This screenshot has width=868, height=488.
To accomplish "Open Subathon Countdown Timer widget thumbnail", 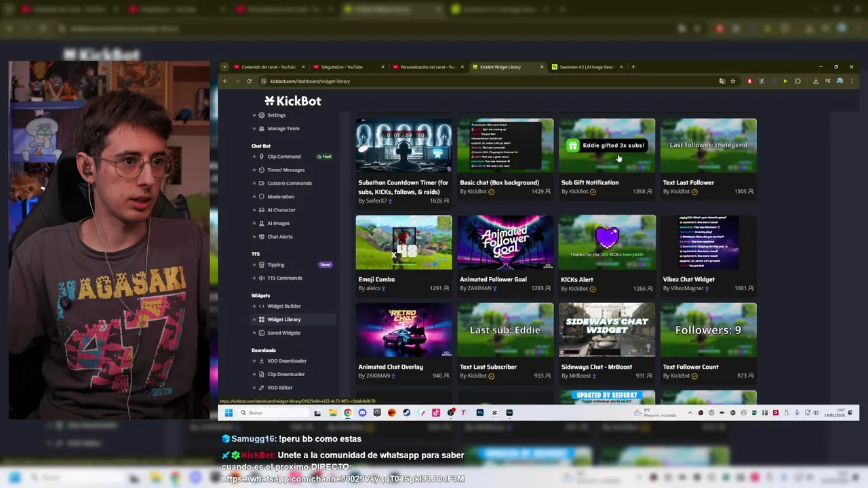I will point(403,146).
